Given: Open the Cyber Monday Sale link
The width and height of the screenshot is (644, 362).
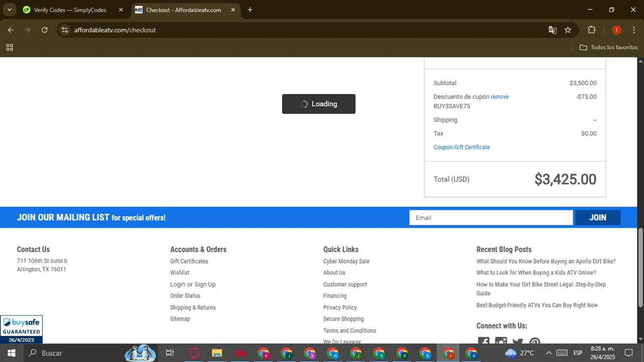Looking at the screenshot, I should tap(346, 261).
